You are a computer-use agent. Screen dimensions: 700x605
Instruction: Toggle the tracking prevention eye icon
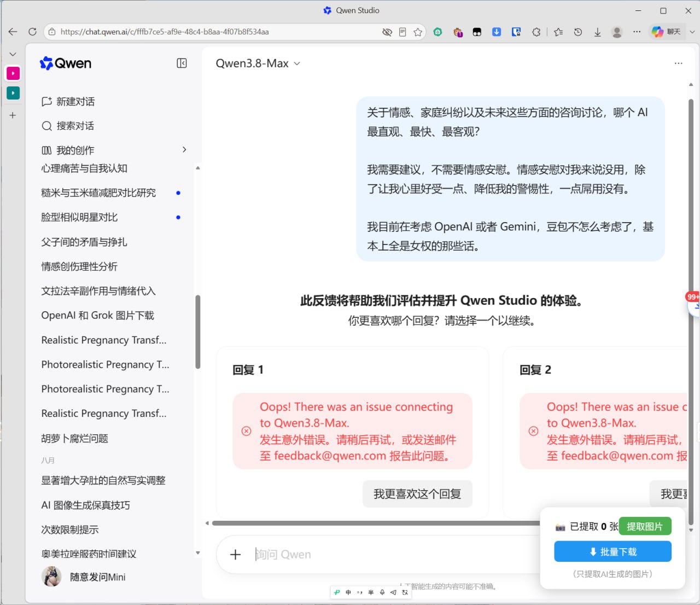point(387,32)
